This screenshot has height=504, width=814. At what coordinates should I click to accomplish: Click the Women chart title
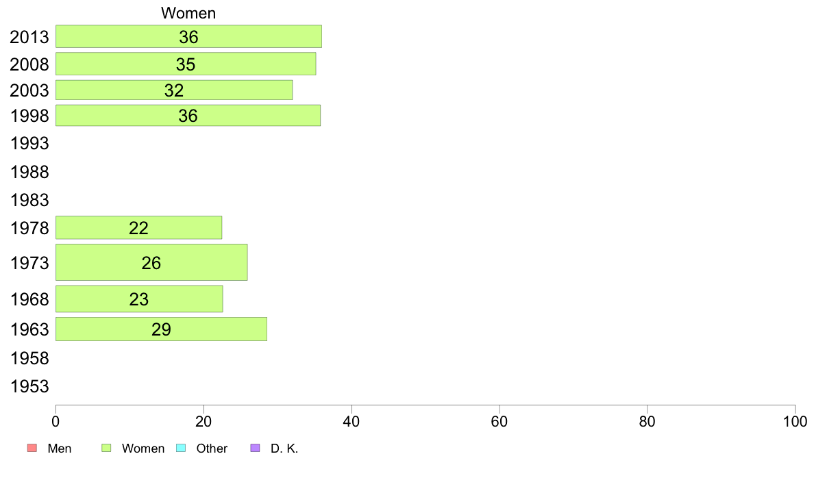coord(188,13)
